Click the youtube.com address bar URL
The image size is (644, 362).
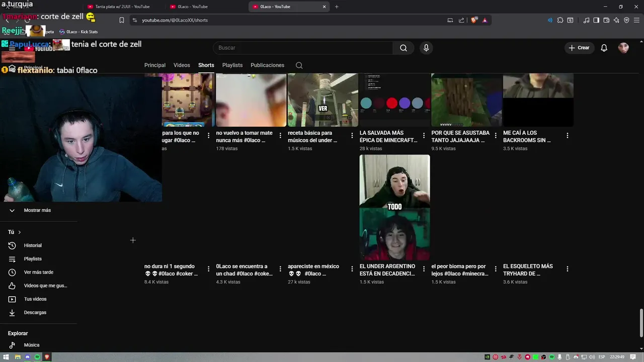[x=175, y=20]
